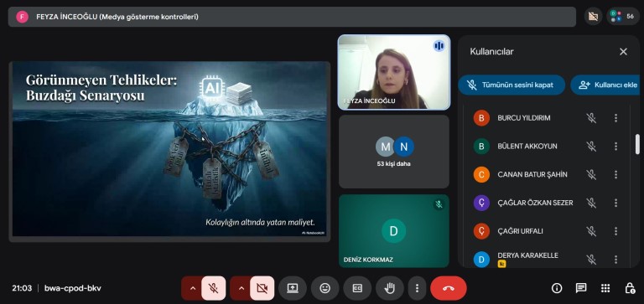644x304 pixels.
Task: Open meeting details info icon
Action: (x=557, y=288)
